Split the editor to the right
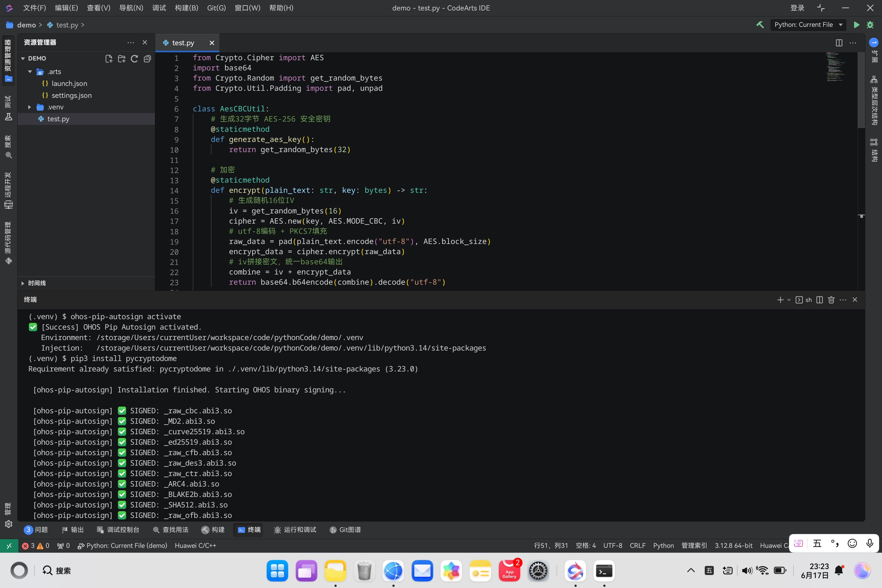Screen dimensions: 882x588 pyautogui.click(x=839, y=43)
